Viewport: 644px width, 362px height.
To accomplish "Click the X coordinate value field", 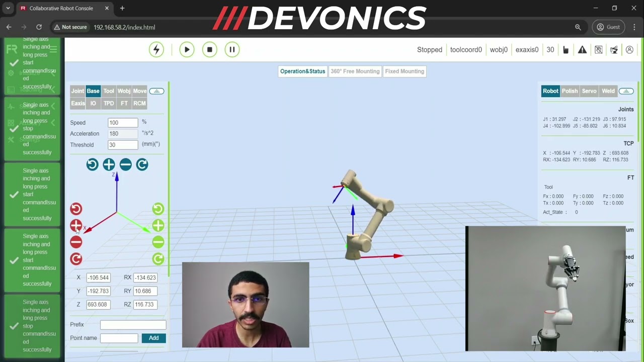I will (x=98, y=278).
